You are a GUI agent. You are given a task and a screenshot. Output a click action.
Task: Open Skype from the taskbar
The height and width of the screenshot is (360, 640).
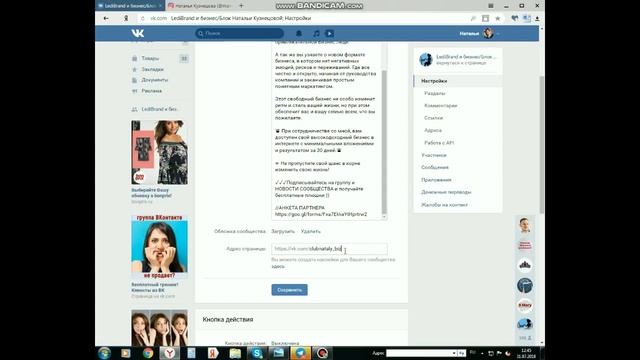(257, 353)
